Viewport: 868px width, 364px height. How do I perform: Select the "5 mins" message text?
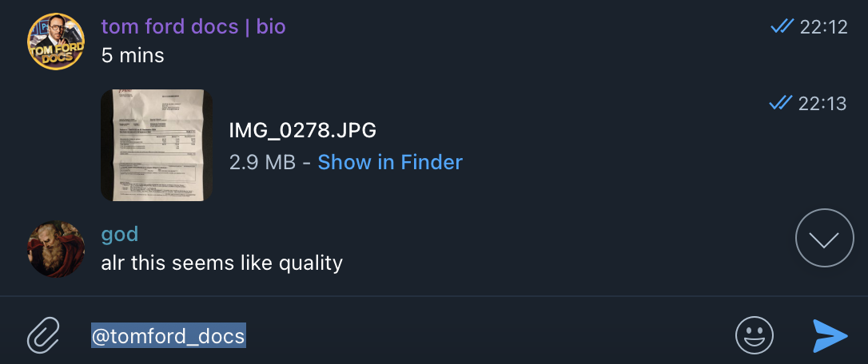coord(133,56)
